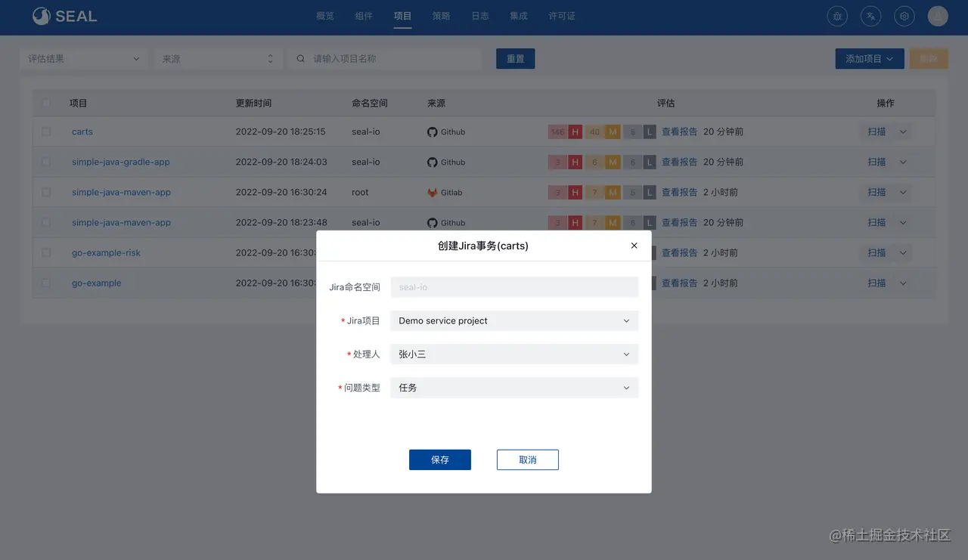The image size is (968, 560).
Task: Click the search magnifier icon in project name field
Action: (x=301, y=59)
